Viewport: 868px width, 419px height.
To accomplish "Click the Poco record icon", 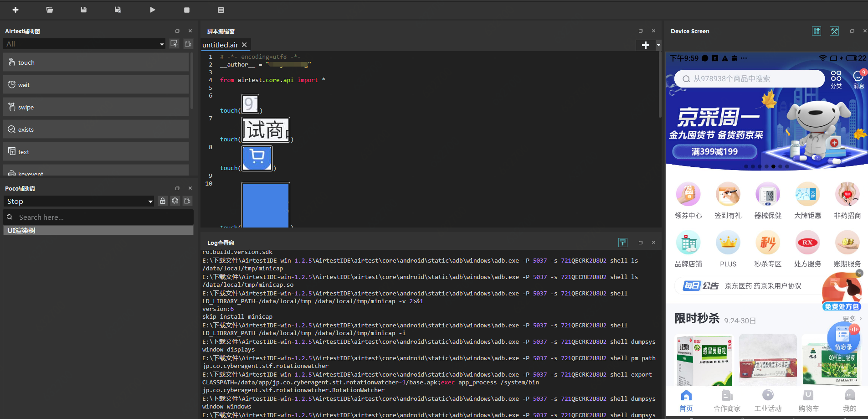I will pyautogui.click(x=187, y=201).
